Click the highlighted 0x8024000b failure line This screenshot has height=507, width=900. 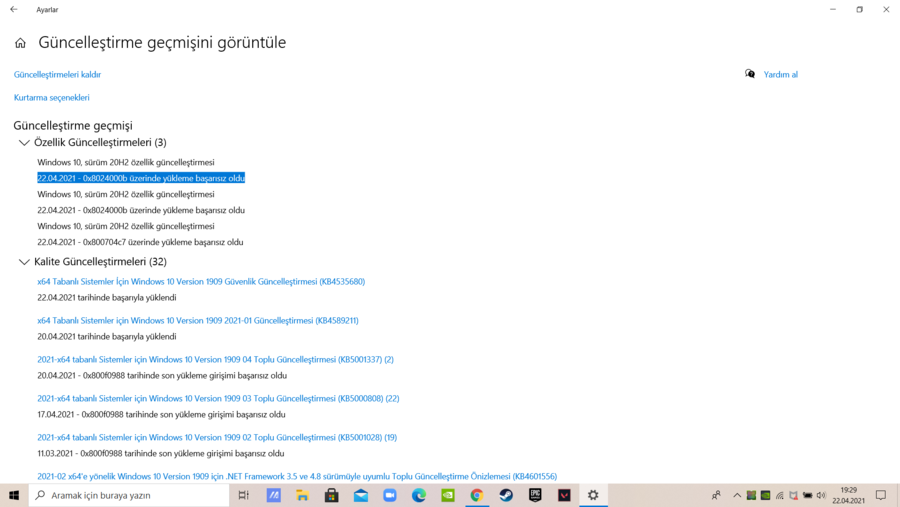click(141, 178)
